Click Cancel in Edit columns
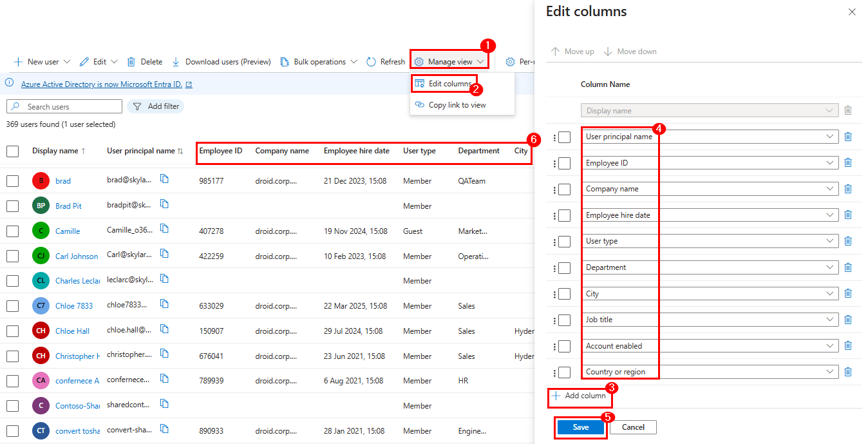 633,427
